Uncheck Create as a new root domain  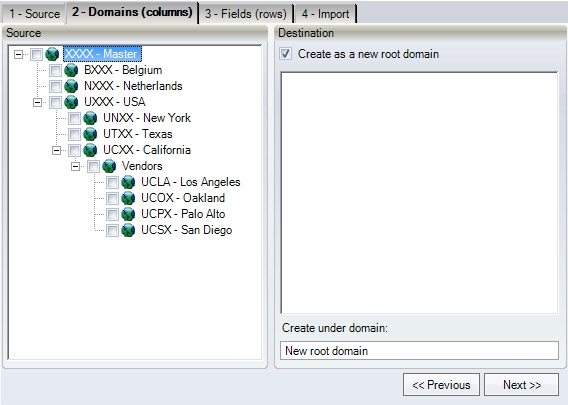(285, 54)
